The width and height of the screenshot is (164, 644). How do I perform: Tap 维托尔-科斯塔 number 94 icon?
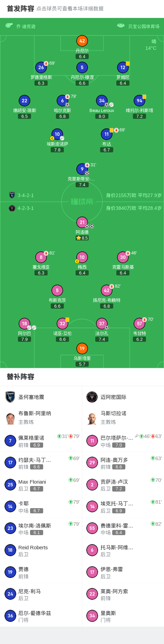click(x=139, y=101)
